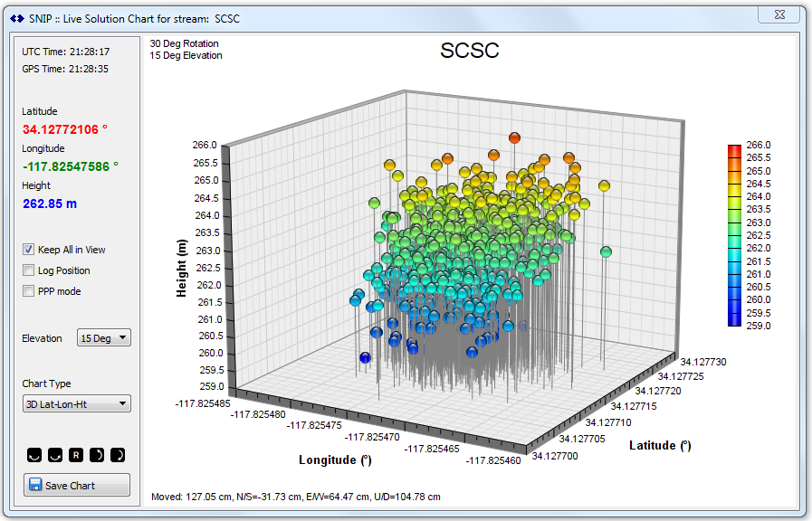Image resolution: width=812 pixels, height=521 pixels.
Task: Rotate the chart left with arrow icon
Action: pyautogui.click(x=34, y=454)
